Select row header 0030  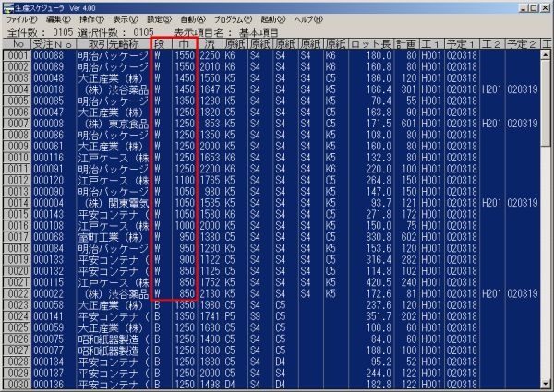point(18,385)
